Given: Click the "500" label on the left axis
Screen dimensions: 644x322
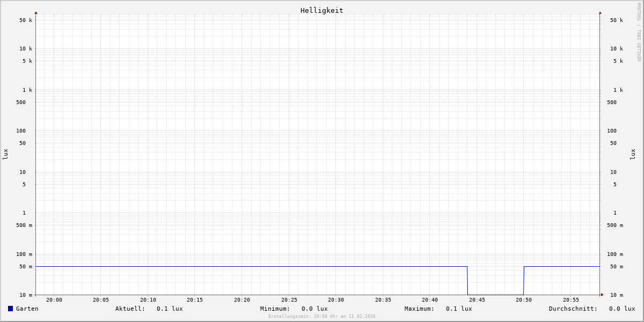Looking at the screenshot, I should (x=21, y=103).
